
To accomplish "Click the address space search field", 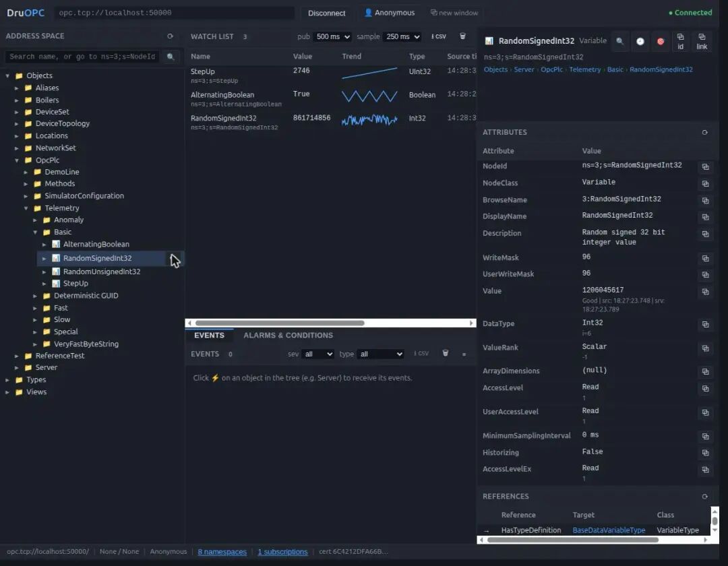I will click(x=82, y=57).
